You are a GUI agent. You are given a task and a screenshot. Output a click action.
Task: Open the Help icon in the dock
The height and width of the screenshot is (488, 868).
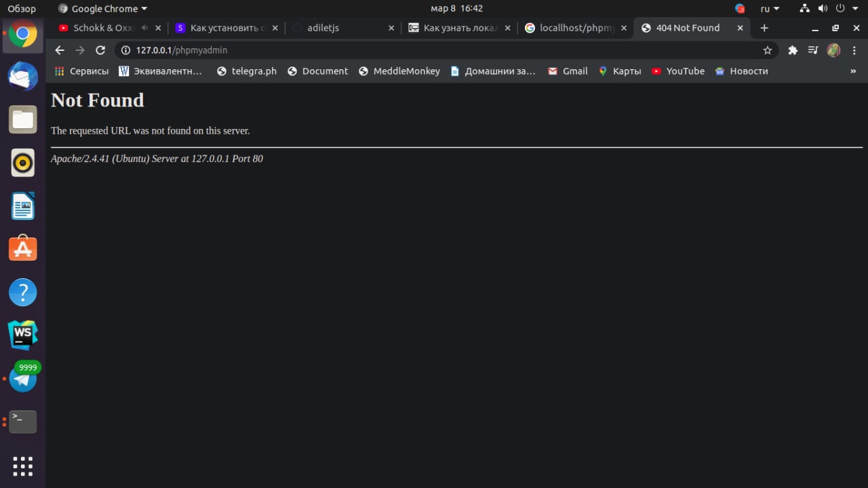[22, 293]
